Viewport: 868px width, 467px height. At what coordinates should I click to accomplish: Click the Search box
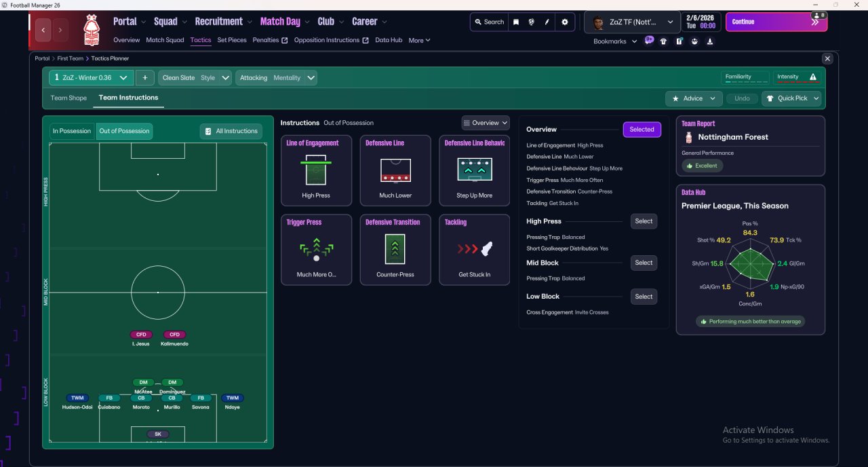tap(488, 22)
